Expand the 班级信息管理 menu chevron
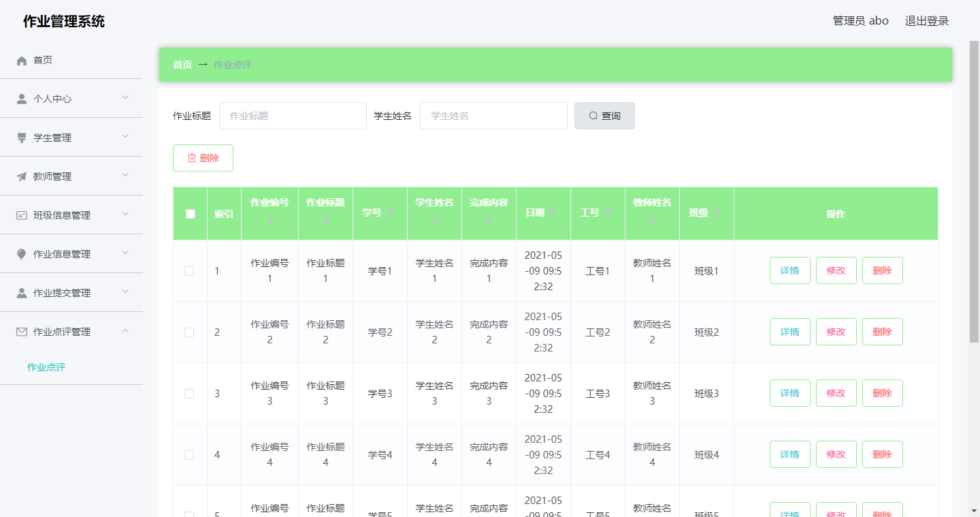 [x=125, y=215]
